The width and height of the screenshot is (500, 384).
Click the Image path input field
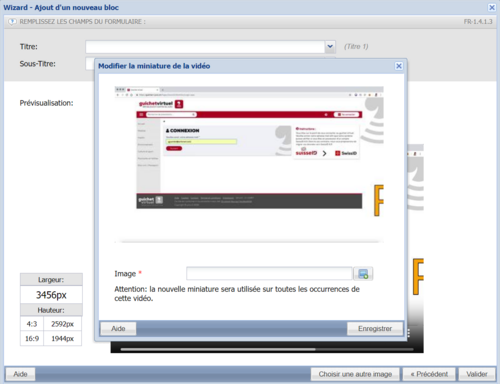269,274
